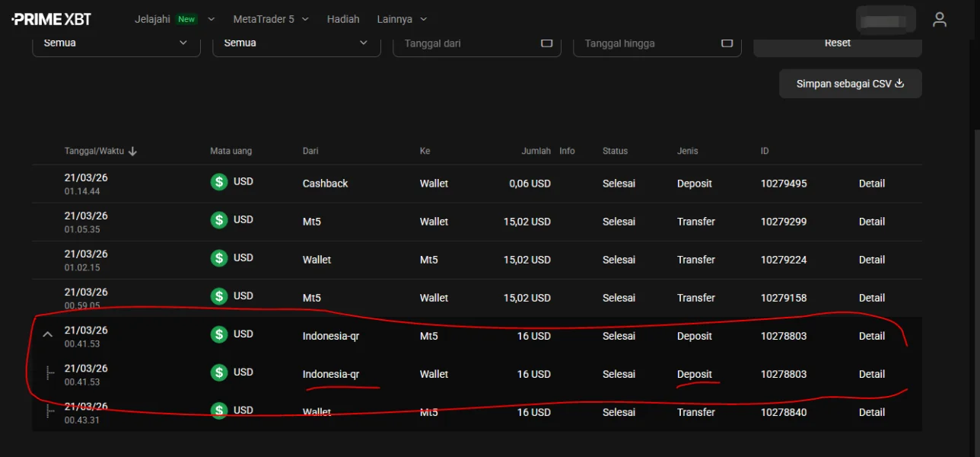The width and height of the screenshot is (980, 457).
Task: Click the sort arrow beside Tanggal/Waktu
Action: pyautogui.click(x=133, y=152)
